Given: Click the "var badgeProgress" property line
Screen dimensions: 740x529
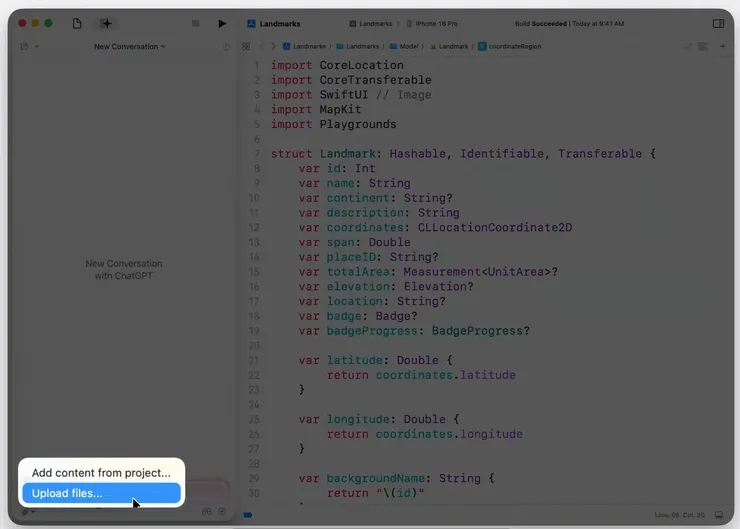Looking at the screenshot, I should point(414,331).
